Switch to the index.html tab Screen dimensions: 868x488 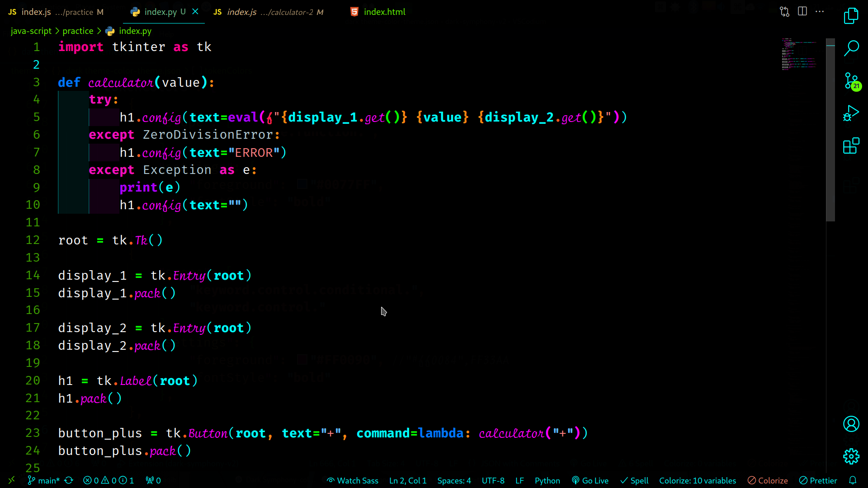pos(384,12)
